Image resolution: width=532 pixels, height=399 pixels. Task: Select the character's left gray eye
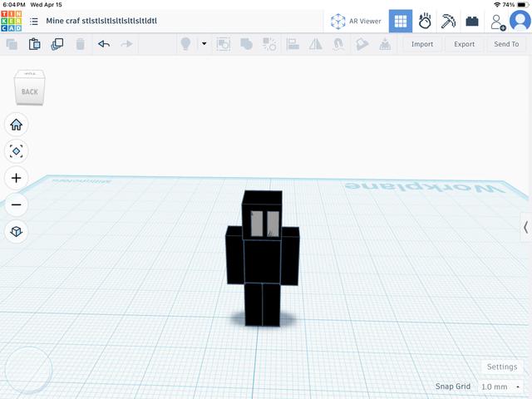pos(257,224)
